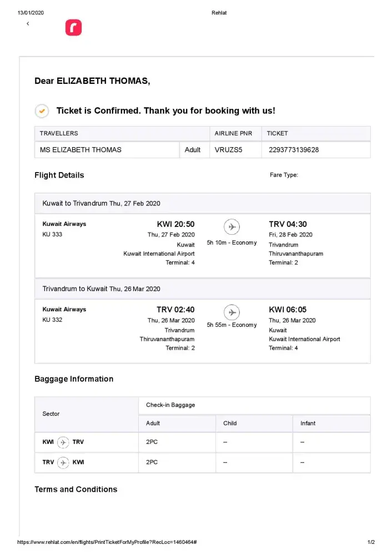Click the Kuwait to Trivandrum section header
The height and width of the screenshot is (555, 392).
(x=102, y=204)
